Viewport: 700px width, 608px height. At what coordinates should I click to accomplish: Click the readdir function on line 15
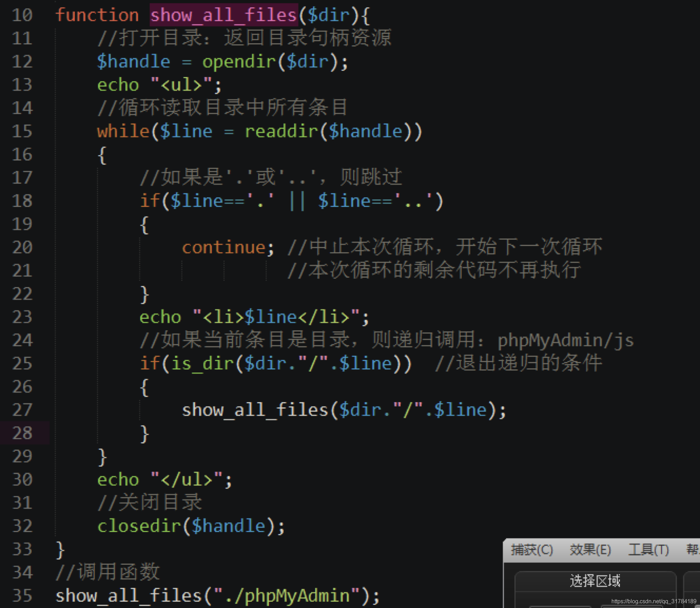tap(282, 132)
